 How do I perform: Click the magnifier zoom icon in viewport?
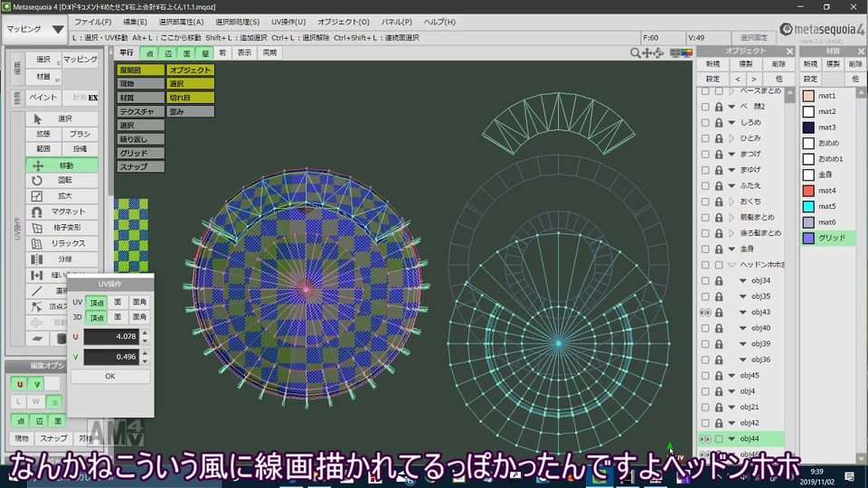click(x=636, y=53)
